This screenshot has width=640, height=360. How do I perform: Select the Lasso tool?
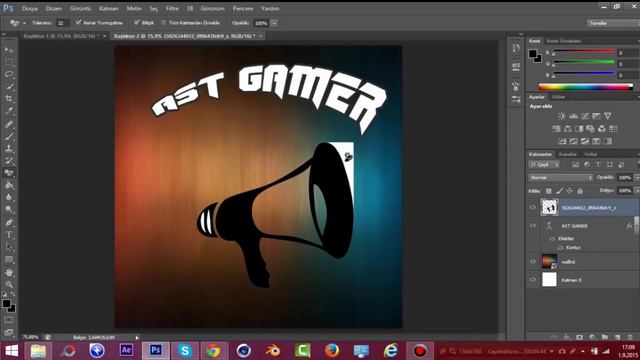[x=9, y=74]
